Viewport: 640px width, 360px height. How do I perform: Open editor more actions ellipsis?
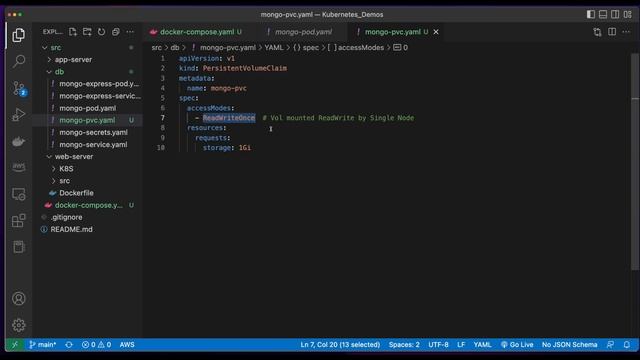[626, 32]
